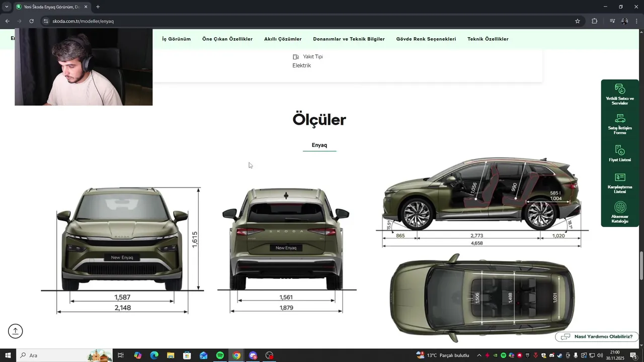The image size is (644, 362).
Task: Open clock and calendar 21:00
Action: click(615, 355)
